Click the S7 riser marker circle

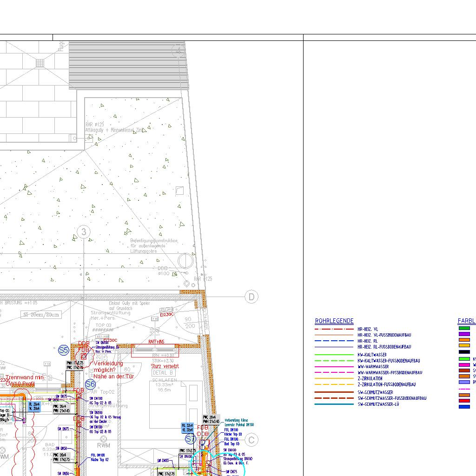tap(190, 439)
